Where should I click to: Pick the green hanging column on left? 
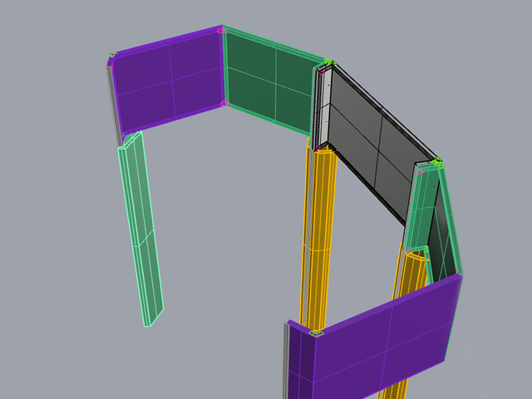(140, 224)
